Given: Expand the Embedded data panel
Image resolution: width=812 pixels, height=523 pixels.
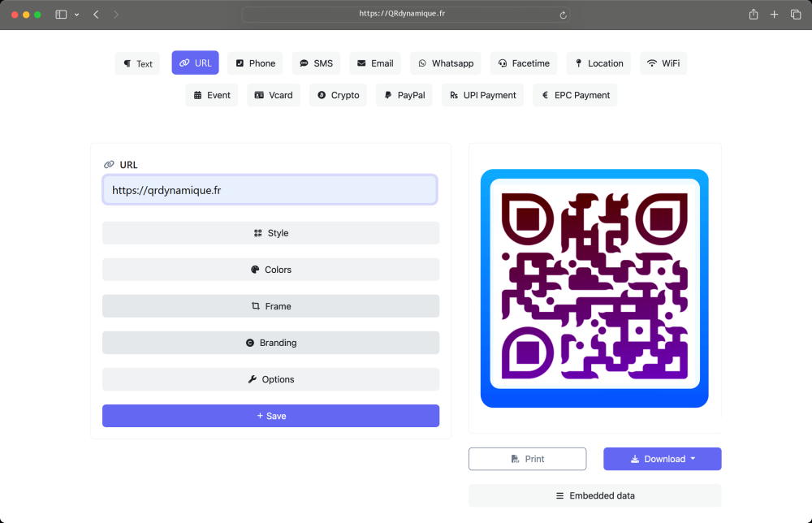Looking at the screenshot, I should click(x=594, y=495).
